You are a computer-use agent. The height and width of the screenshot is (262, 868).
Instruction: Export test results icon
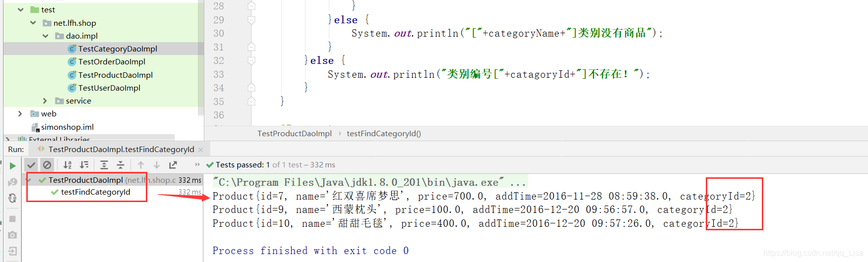173,165
